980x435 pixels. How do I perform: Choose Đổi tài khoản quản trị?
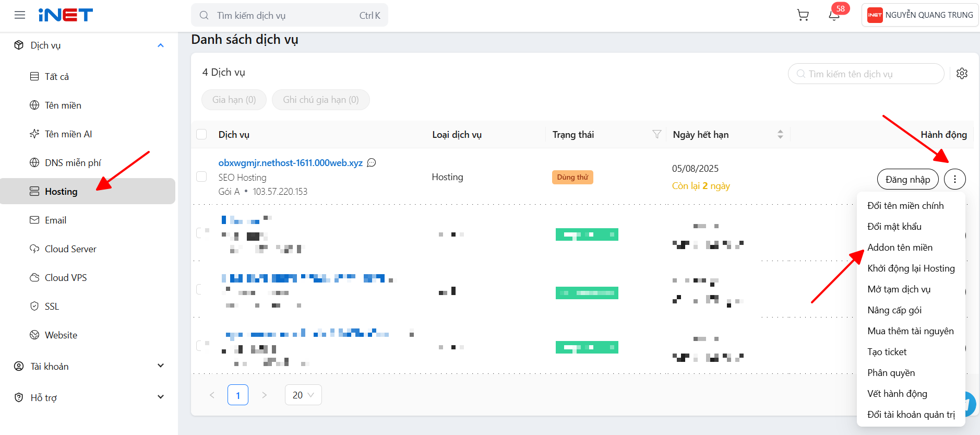(911, 414)
